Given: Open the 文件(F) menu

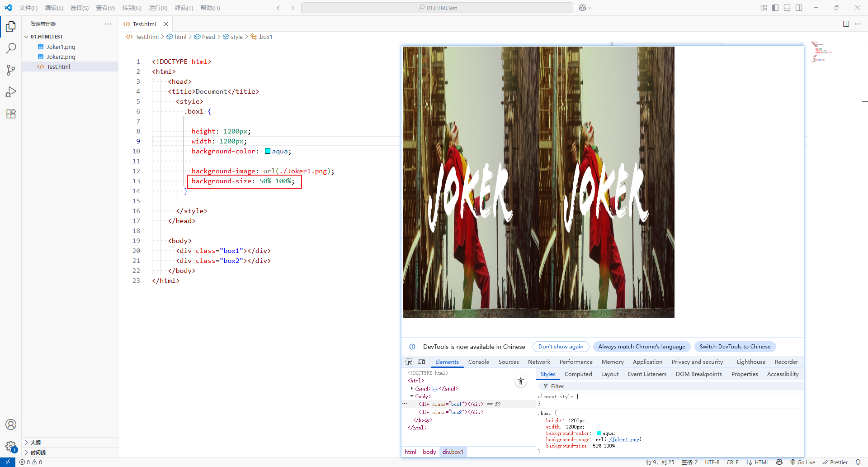Looking at the screenshot, I should coord(28,8).
